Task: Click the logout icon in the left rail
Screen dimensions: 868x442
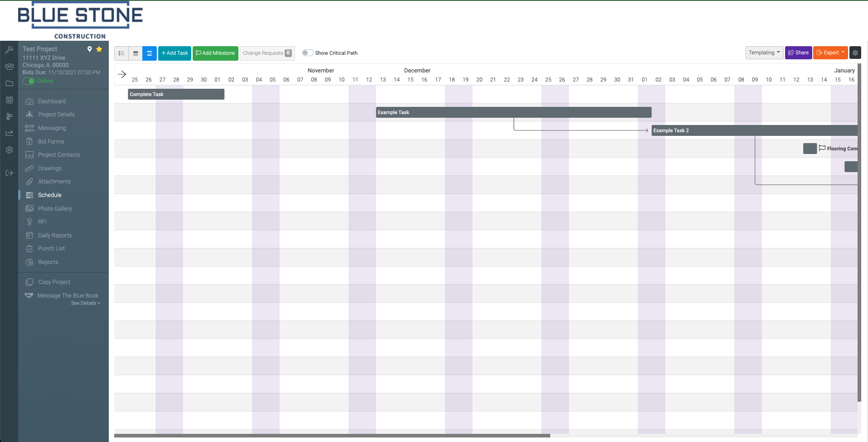Action: tap(9, 172)
